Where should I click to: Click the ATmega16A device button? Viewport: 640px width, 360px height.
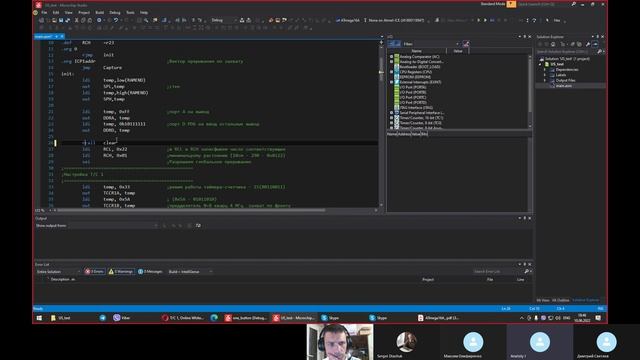click(x=348, y=20)
